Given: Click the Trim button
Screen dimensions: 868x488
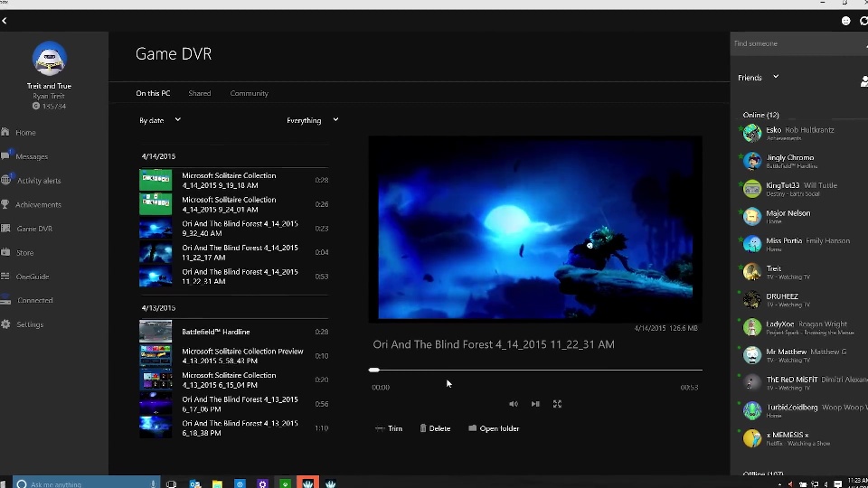Looking at the screenshot, I should point(389,428).
